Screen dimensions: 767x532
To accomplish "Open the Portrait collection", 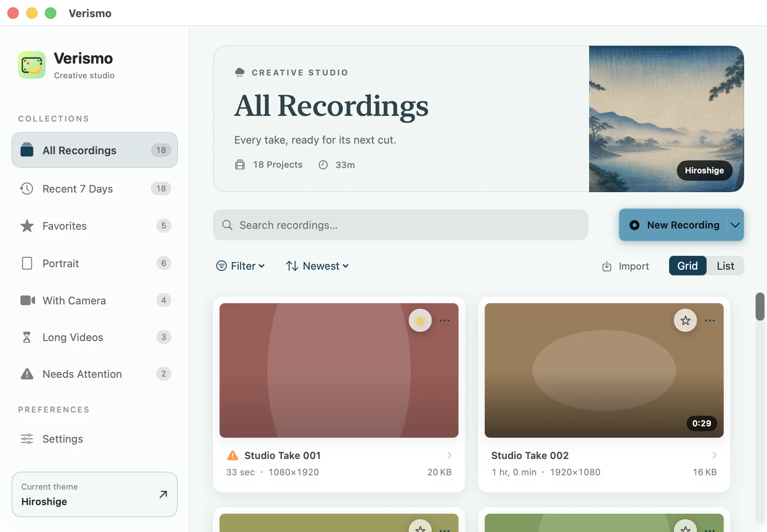I will pyautogui.click(x=95, y=263).
